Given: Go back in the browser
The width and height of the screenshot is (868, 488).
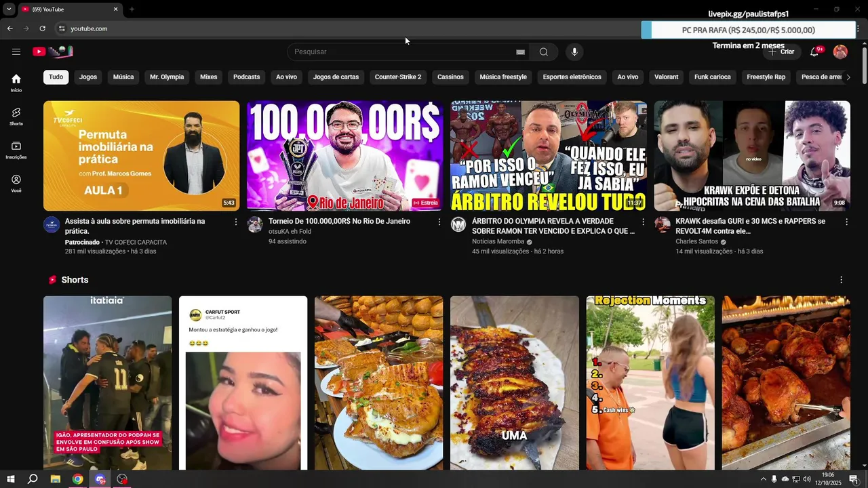Looking at the screenshot, I should (9, 28).
